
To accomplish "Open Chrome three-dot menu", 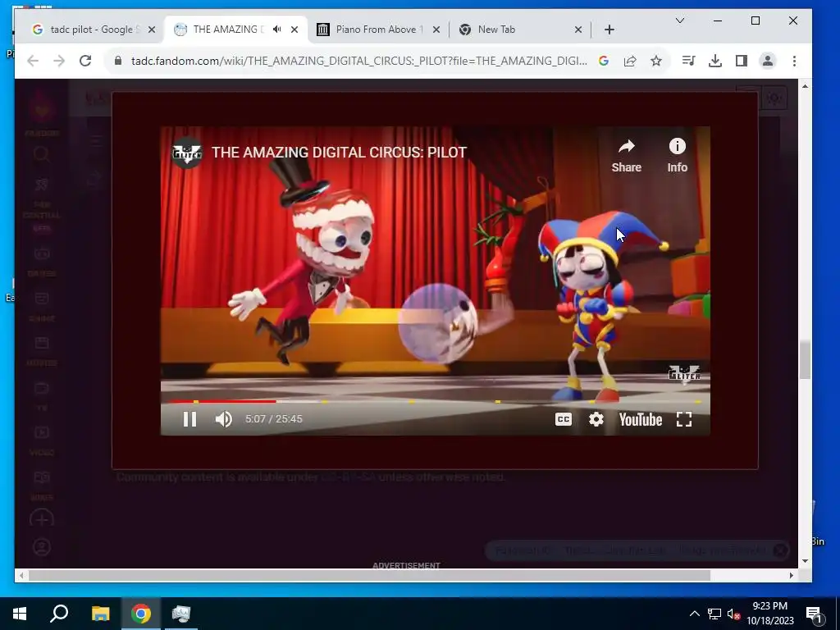I will pos(794,61).
